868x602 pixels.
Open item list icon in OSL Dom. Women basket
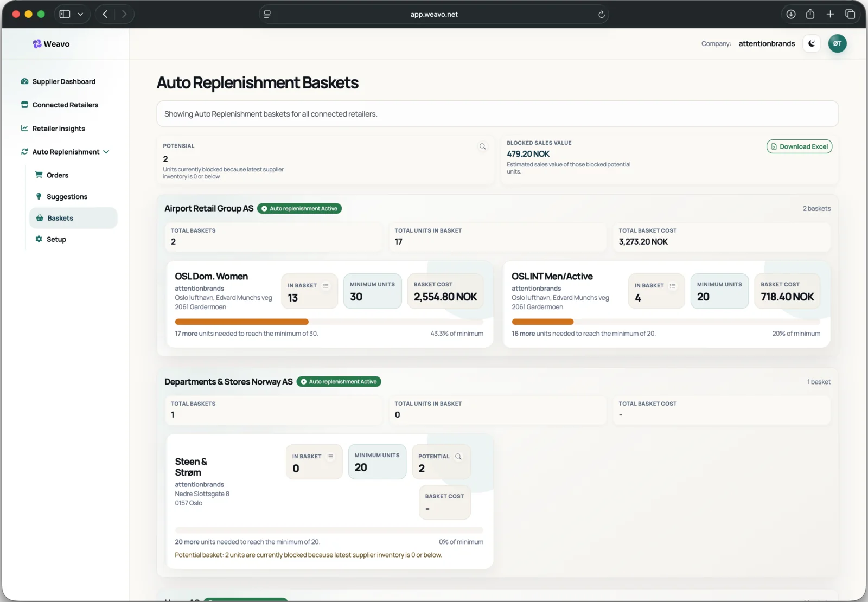click(x=325, y=286)
